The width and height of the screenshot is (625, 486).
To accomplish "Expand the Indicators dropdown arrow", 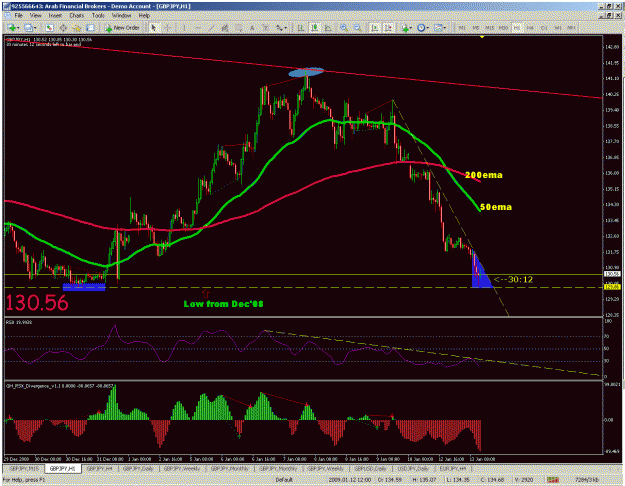I will click(x=411, y=28).
